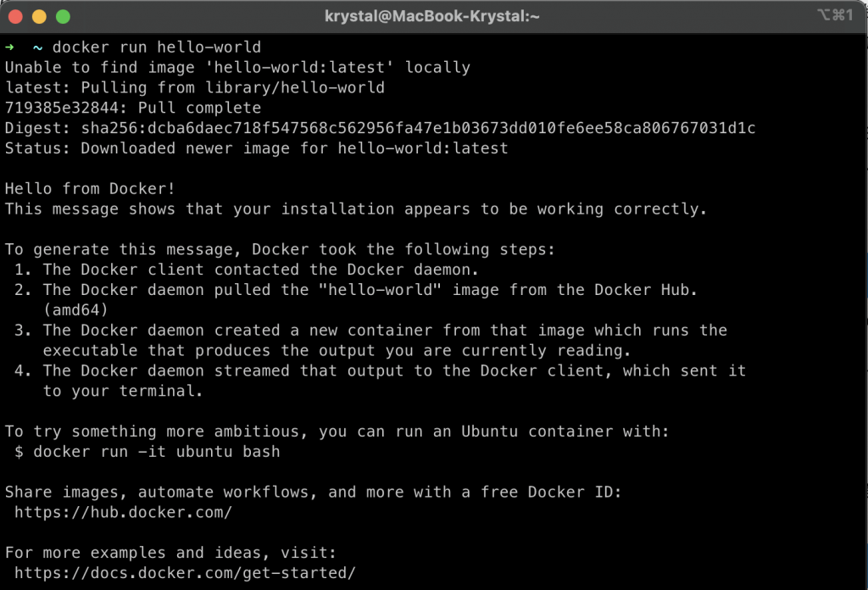Click the green prompt arrow on first line

[x=9, y=47]
